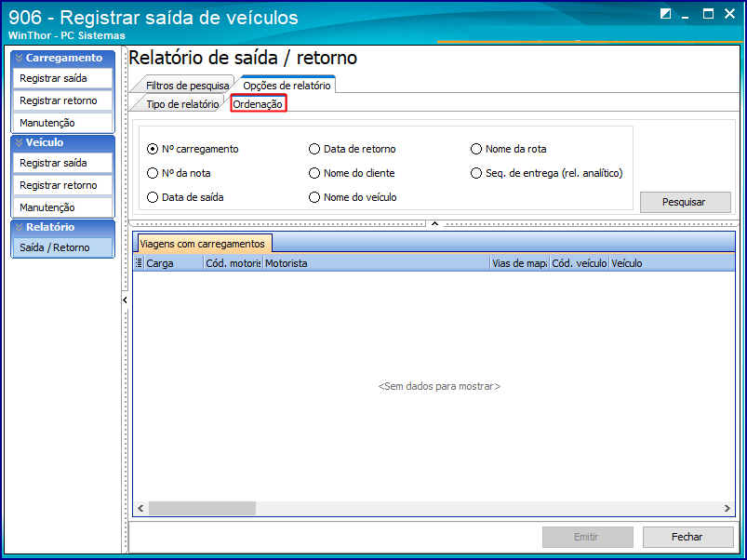
Task: Open the grid column chooser icon
Action: pos(139,263)
